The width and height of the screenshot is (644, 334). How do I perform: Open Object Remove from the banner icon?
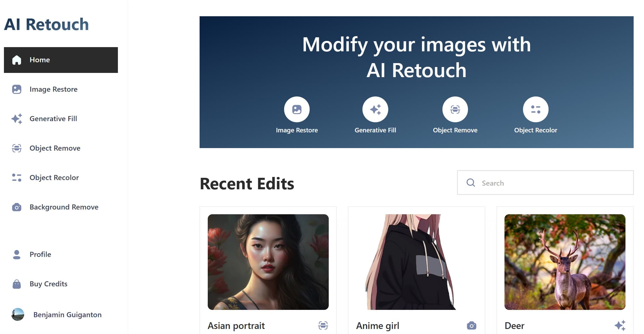[455, 109]
